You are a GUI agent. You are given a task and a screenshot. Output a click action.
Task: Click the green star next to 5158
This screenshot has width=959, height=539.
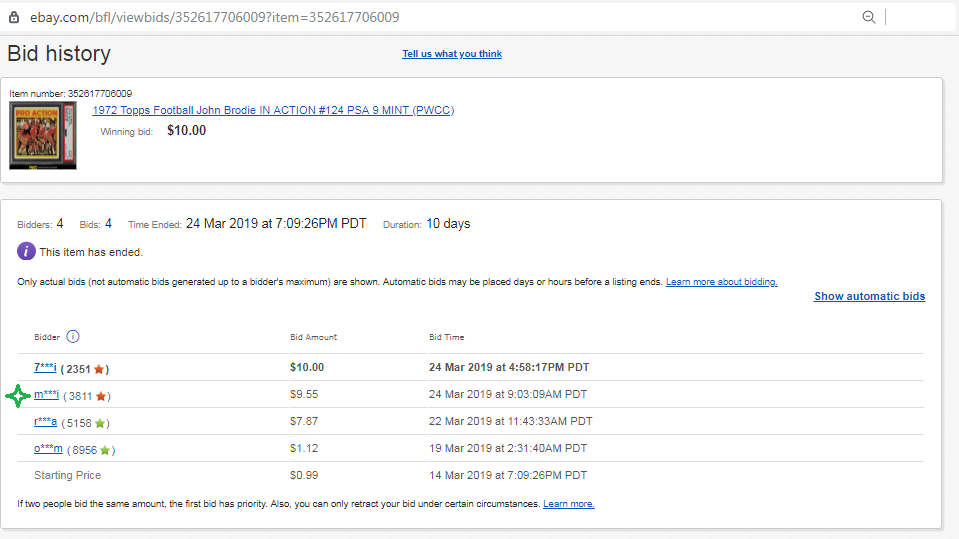(100, 423)
